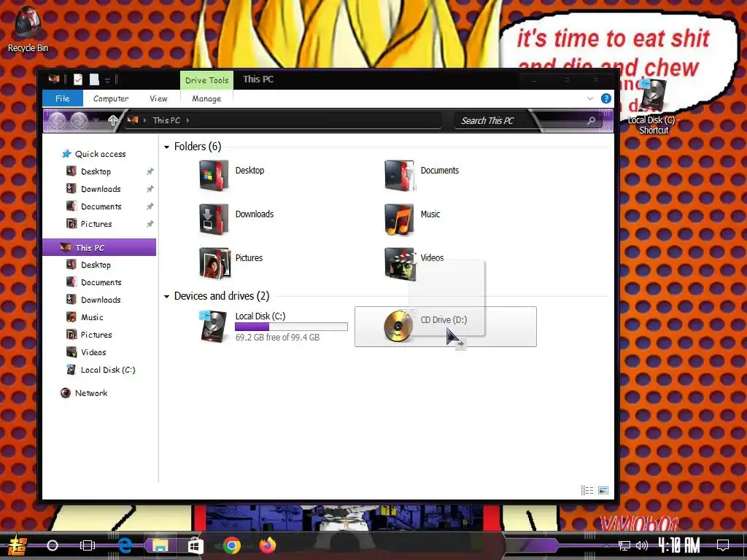
Task: Click the 69.2 GB free of 99.4 GB text
Action: point(277,337)
